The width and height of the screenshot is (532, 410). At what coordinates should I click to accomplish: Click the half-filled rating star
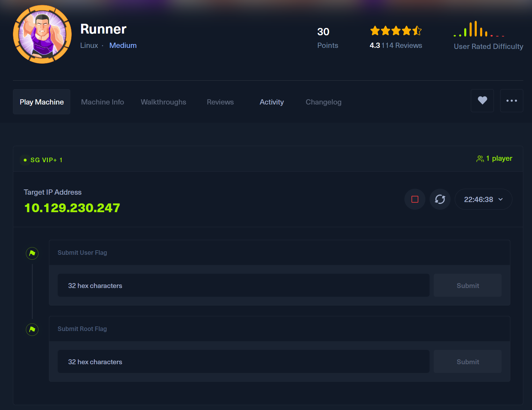coord(417,31)
